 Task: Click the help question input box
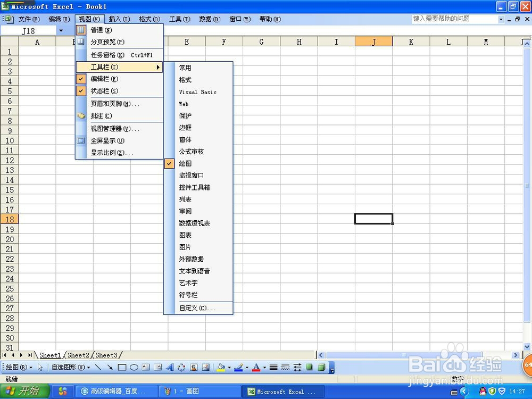(x=455, y=19)
